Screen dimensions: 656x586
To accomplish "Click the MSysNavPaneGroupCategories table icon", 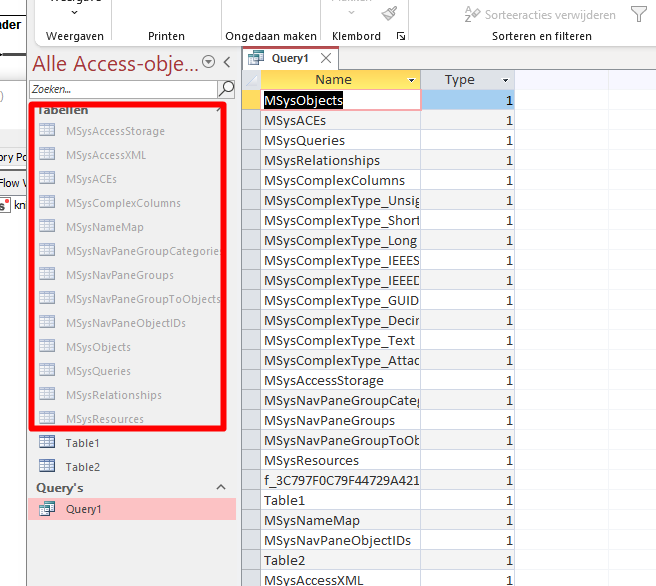I will coord(47,250).
